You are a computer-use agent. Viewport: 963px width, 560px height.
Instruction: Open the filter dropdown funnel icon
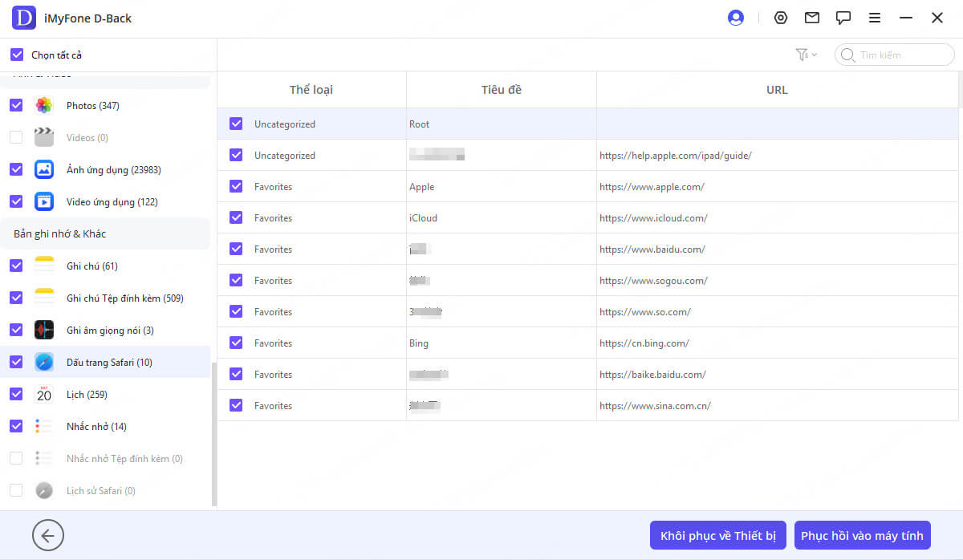coord(806,55)
